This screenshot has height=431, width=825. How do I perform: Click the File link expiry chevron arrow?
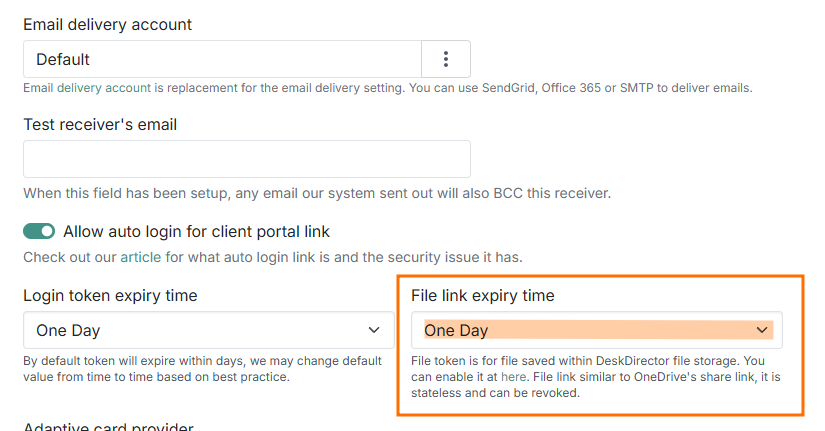761,330
